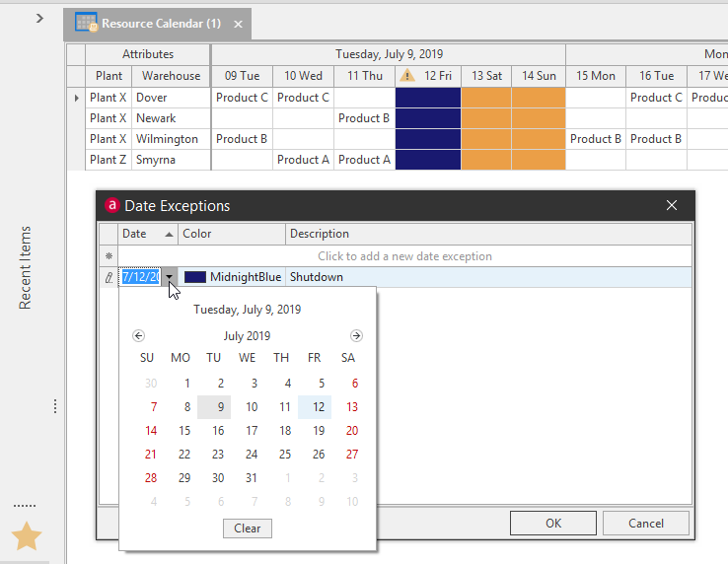This screenshot has width=728, height=564.
Task: Click Product A on Smyrna 10 Wed
Action: [x=303, y=160]
